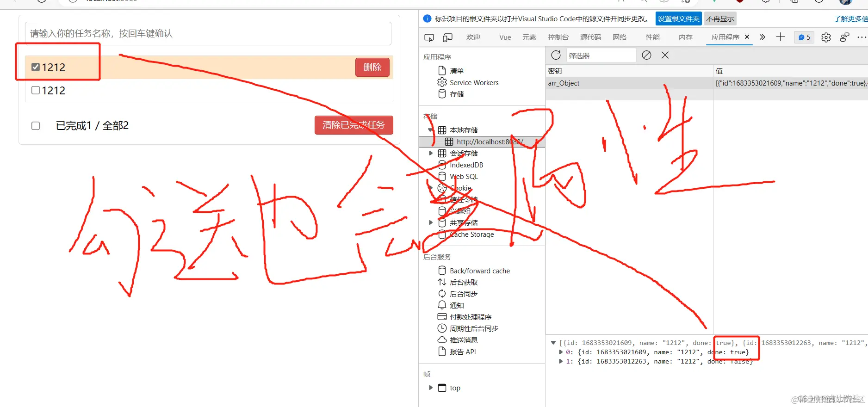Close the 应用程序 tab
This screenshot has width=868, height=407.
(747, 37)
